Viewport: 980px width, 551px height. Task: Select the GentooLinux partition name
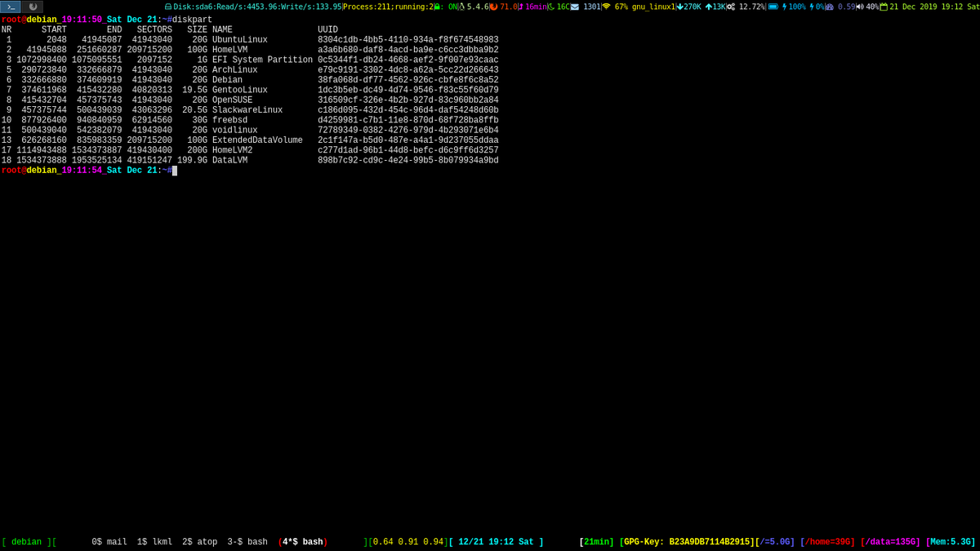[x=239, y=90]
